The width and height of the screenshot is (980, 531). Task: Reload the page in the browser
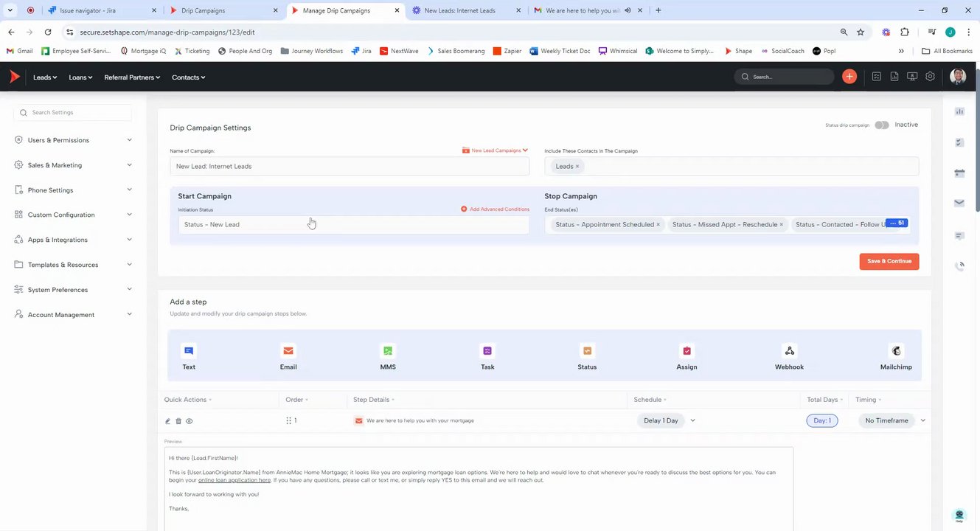48,32
